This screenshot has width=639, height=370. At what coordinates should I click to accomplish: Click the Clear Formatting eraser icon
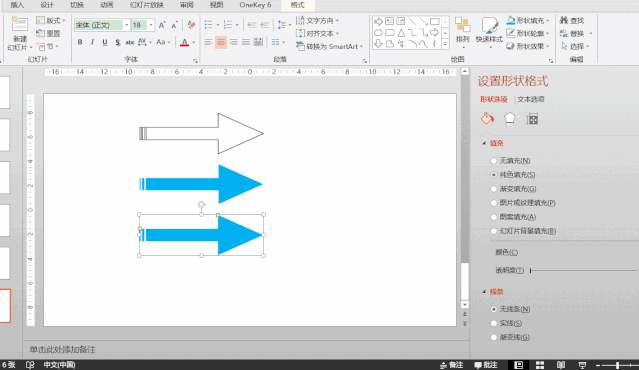[191, 25]
